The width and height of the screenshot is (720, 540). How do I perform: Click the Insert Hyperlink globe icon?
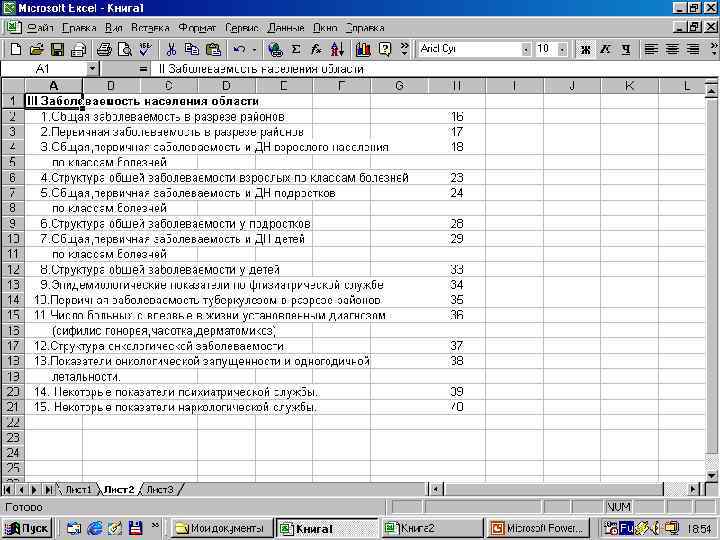[276, 49]
